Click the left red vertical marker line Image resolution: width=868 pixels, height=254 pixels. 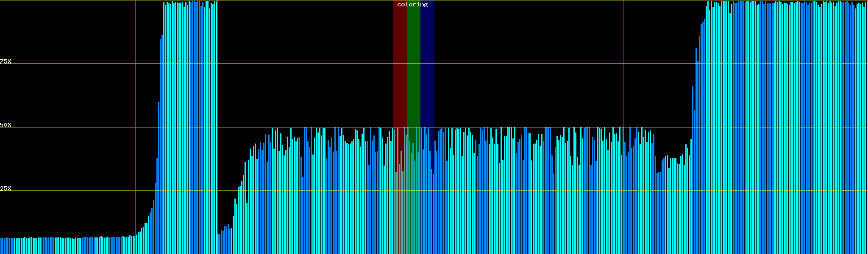(x=136, y=106)
